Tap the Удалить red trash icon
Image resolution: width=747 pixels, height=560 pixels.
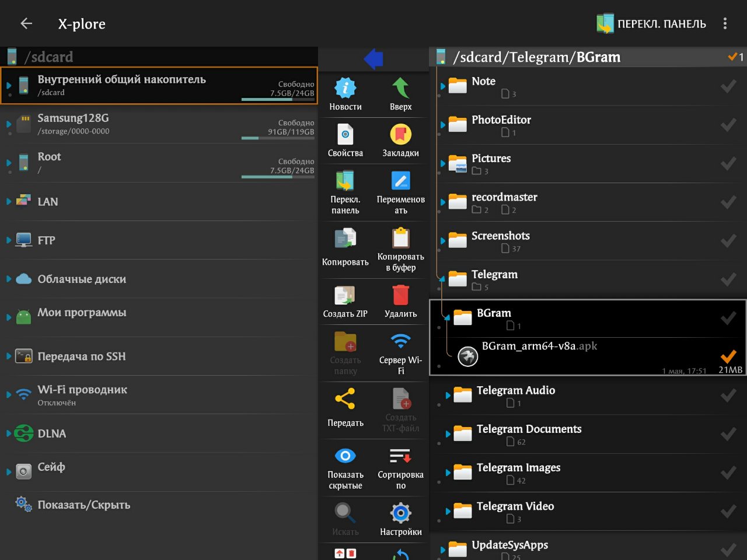tap(401, 295)
